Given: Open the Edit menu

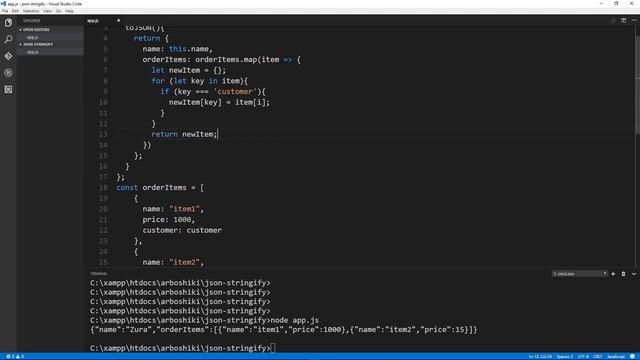Looking at the screenshot, I should click(x=15, y=11).
